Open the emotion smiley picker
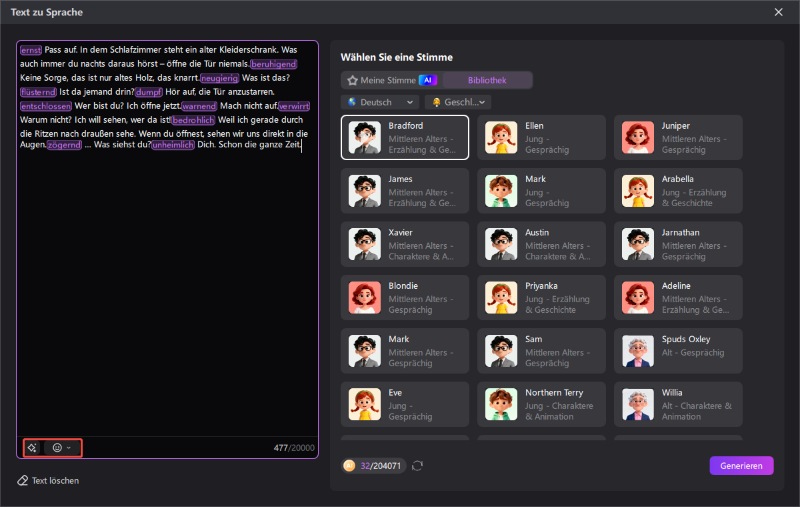The width and height of the screenshot is (800, 507). (58, 448)
